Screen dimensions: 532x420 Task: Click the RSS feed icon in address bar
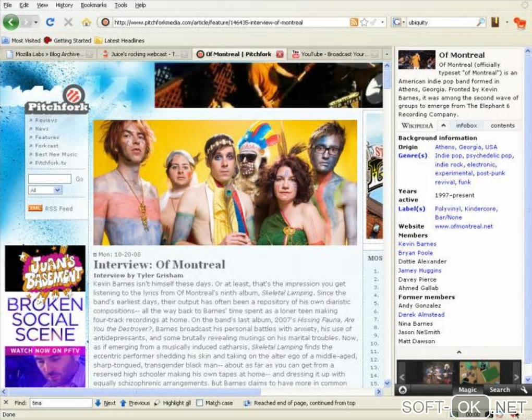point(354,22)
